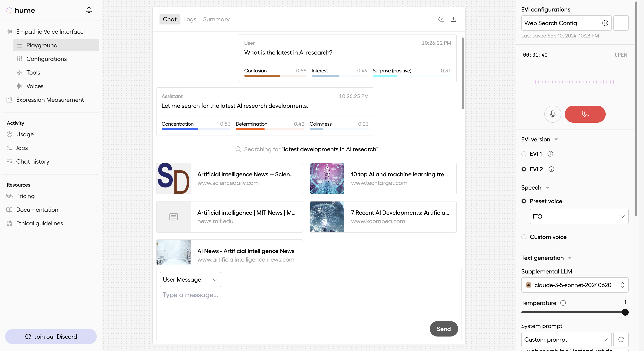The height and width of the screenshot is (351, 644).
Task: Join our Discord
Action: tap(51, 336)
